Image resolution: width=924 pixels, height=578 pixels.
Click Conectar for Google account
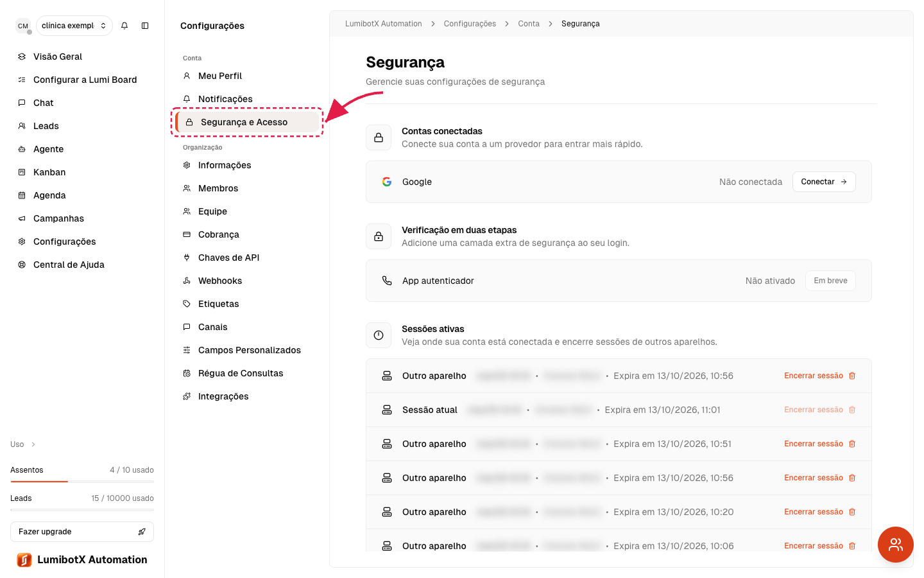[x=824, y=182]
